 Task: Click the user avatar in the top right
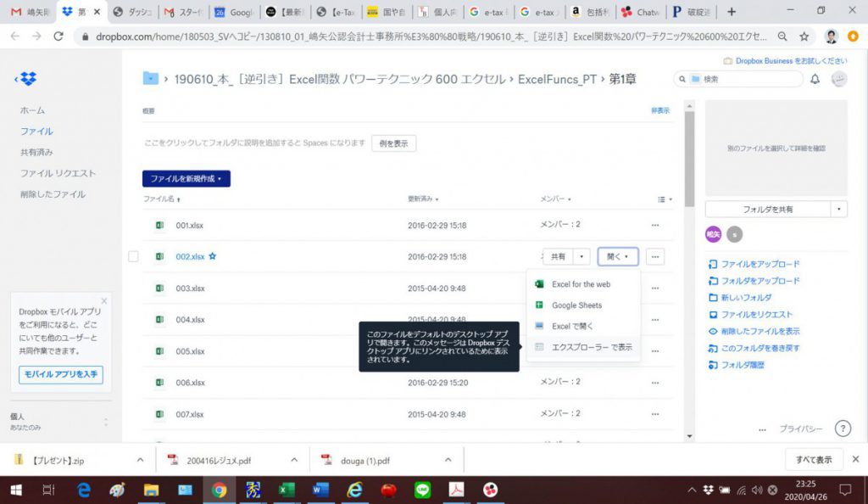point(839,79)
